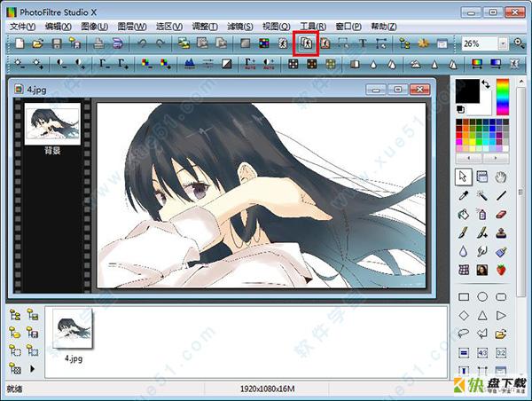
Task: Open the 编辑 menu
Action: point(59,27)
